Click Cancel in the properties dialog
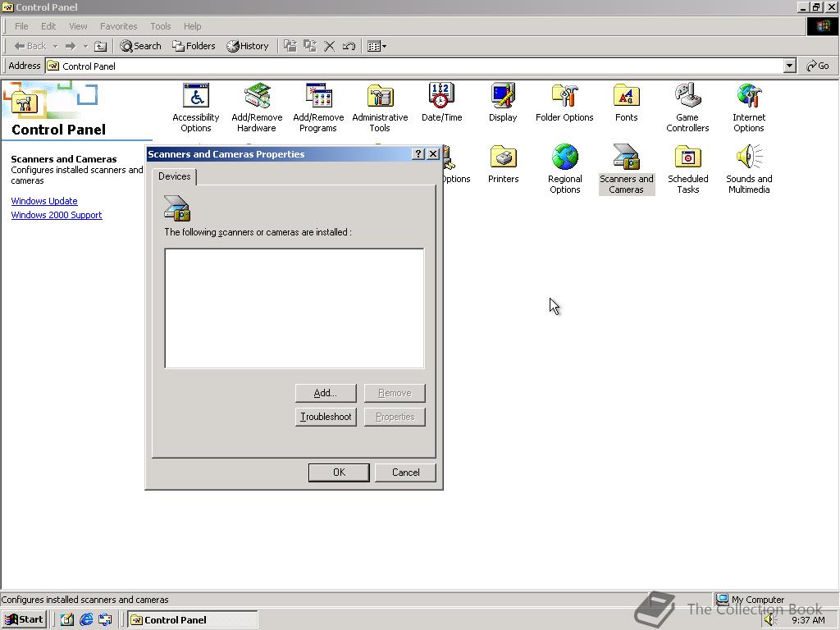Screen dimensions: 840x630 pos(405,472)
